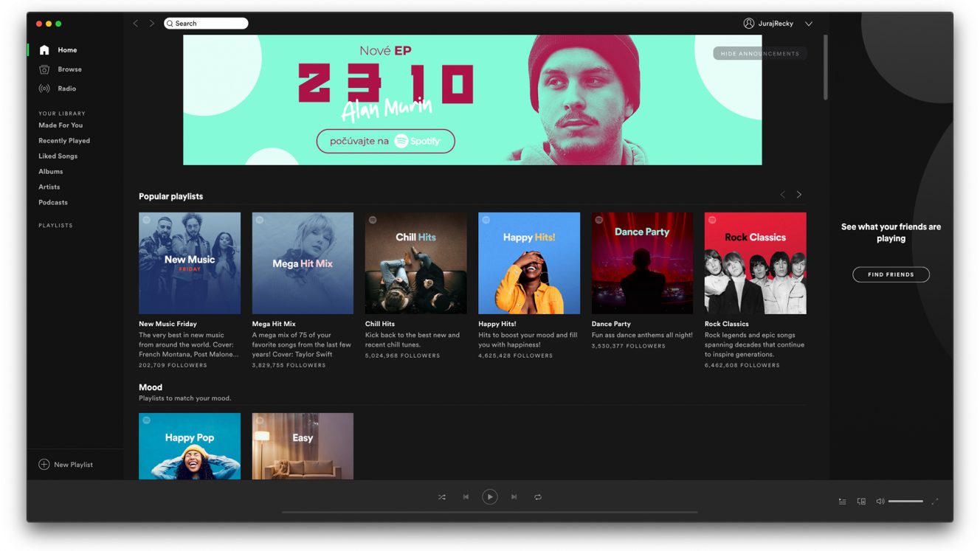The width and height of the screenshot is (980, 551).
Task: Open connect to a device
Action: click(x=861, y=502)
